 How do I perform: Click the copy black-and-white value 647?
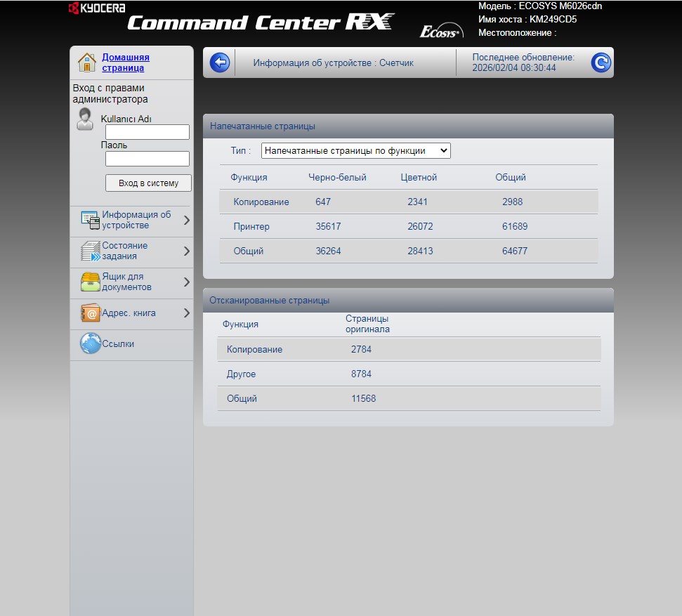(323, 202)
